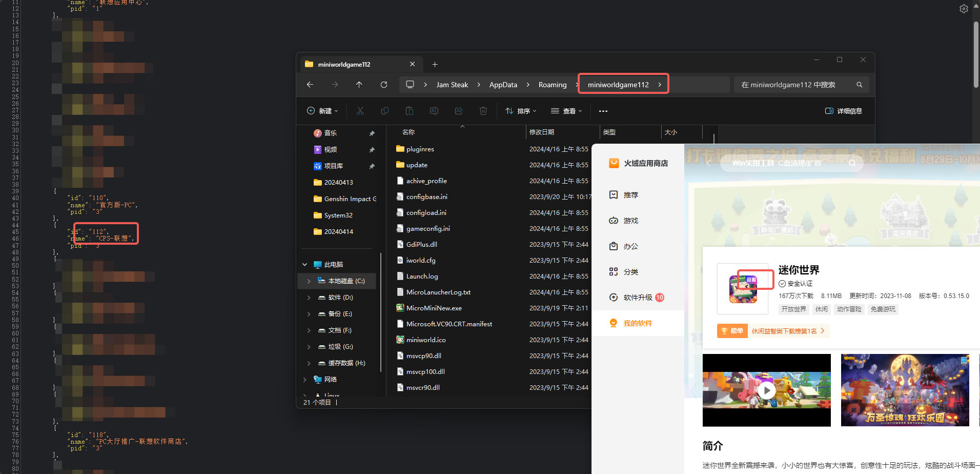Close the miniworldgame112 tab
This screenshot has width=980, height=474.
pyautogui.click(x=412, y=64)
